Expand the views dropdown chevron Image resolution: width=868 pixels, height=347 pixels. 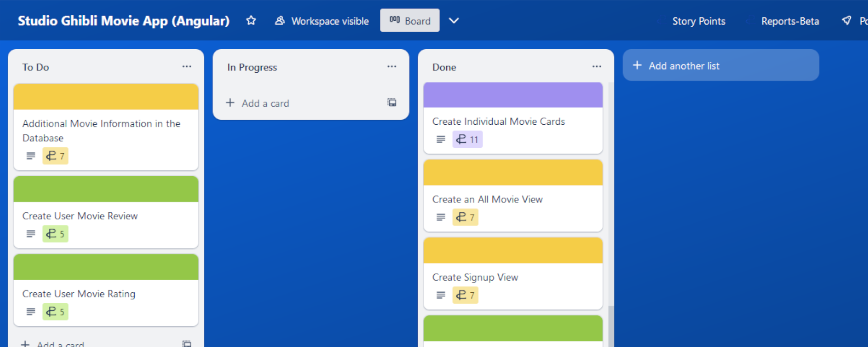(x=454, y=20)
